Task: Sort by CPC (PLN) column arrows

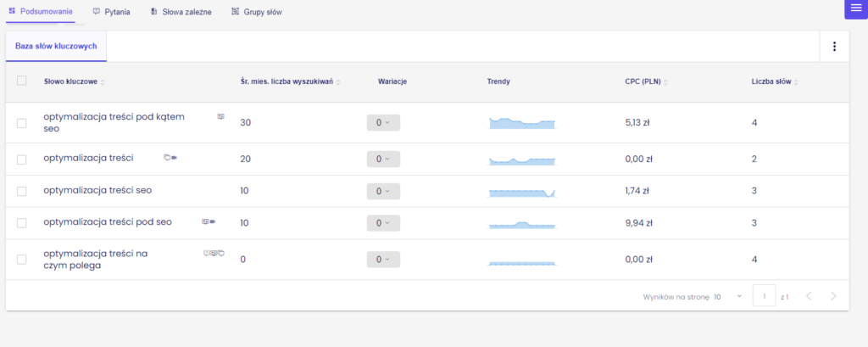Action: 665,82
